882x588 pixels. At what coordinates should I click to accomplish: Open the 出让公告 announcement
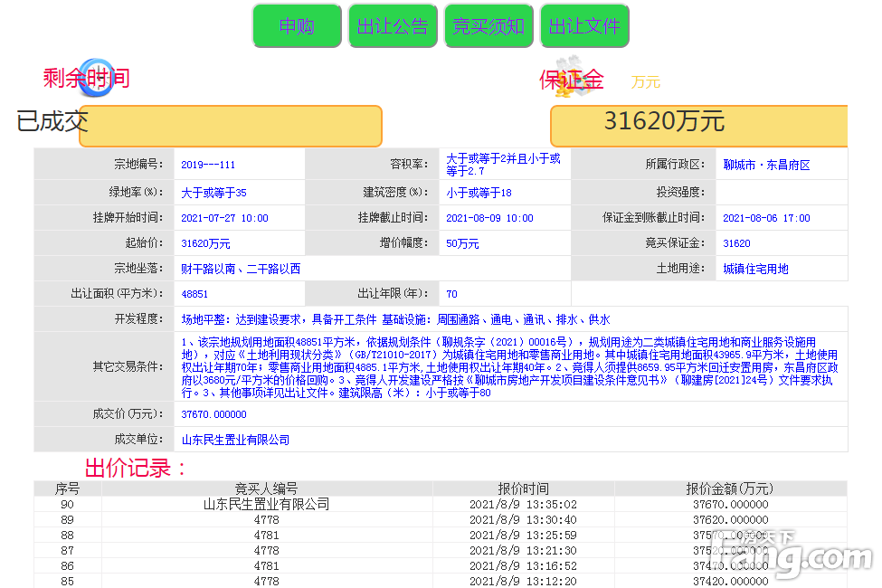click(x=393, y=26)
